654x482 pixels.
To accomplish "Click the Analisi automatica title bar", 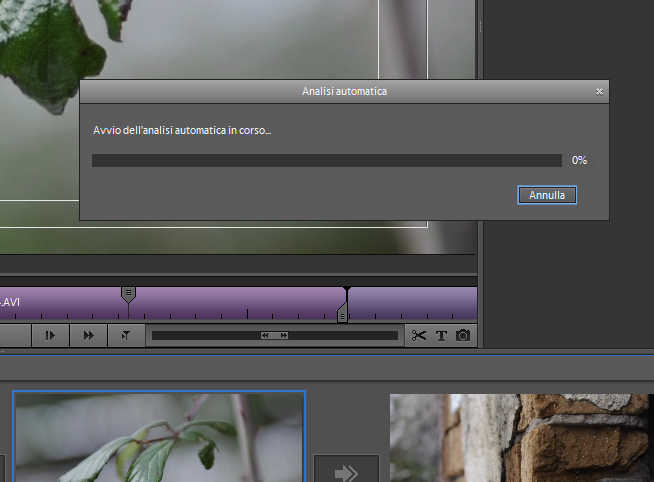I will pyautogui.click(x=344, y=91).
